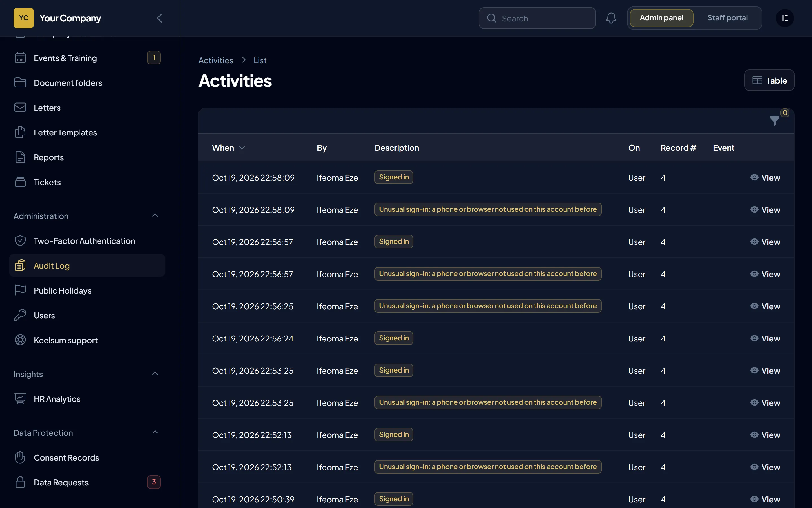Open the IE user avatar menu
Screen dimensions: 812x508
tap(784, 18)
